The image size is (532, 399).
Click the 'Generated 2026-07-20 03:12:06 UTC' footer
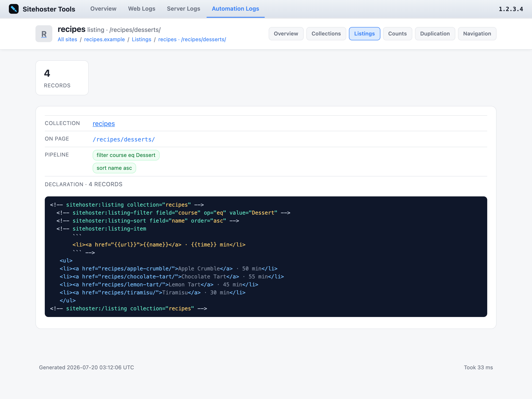click(x=87, y=368)
